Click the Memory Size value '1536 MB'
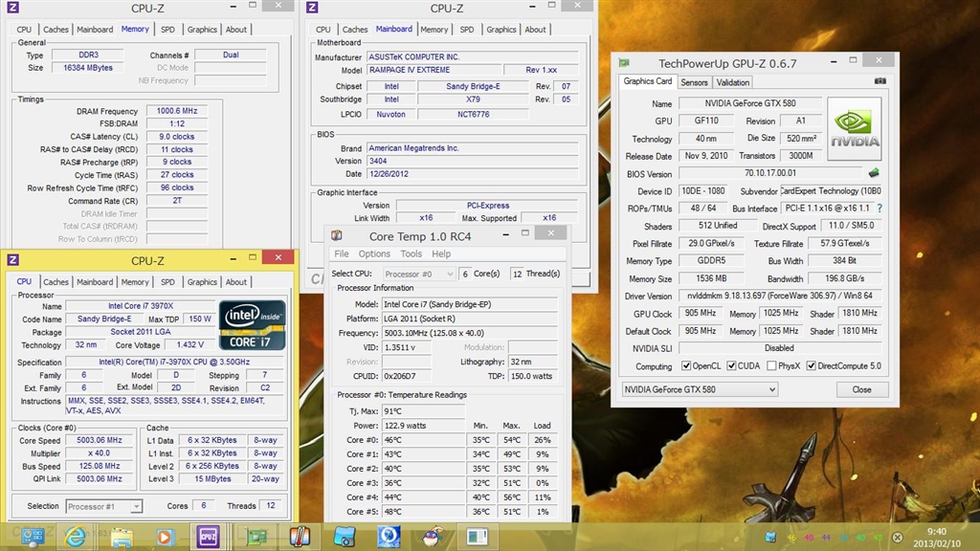Image resolution: width=980 pixels, height=551 pixels. 712,278
